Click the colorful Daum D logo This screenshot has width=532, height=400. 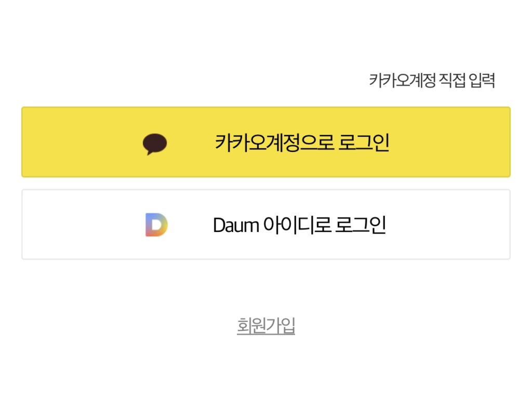click(x=156, y=225)
